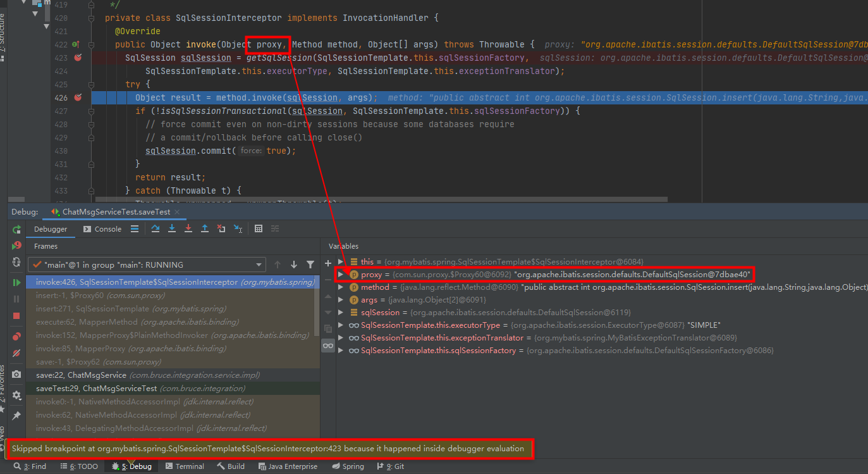Move watch down in Variables toolbar
Image resolution: width=868 pixels, height=474 pixels.
click(x=327, y=312)
